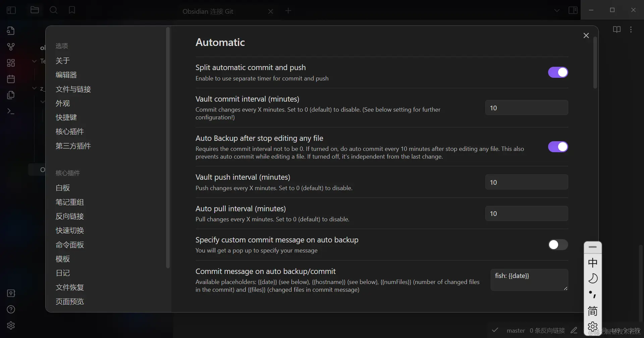
Task: Open today's daily note calendar icon
Action: [11, 79]
